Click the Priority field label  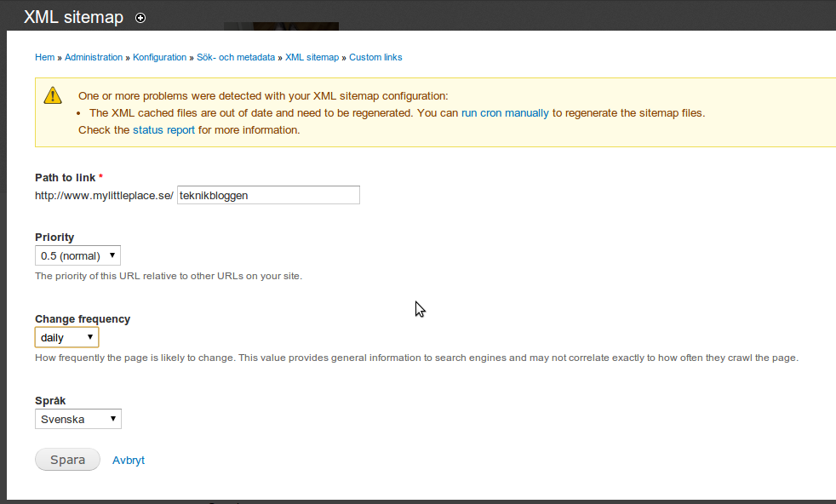54,238
